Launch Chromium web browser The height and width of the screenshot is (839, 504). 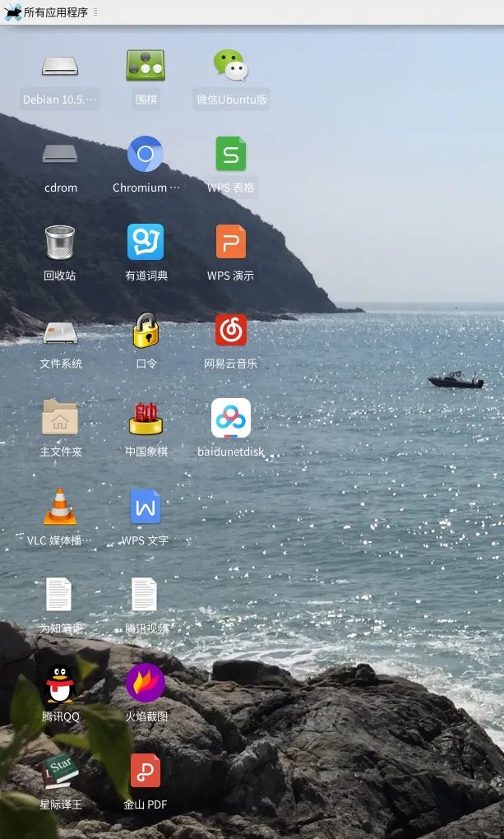[x=146, y=155]
